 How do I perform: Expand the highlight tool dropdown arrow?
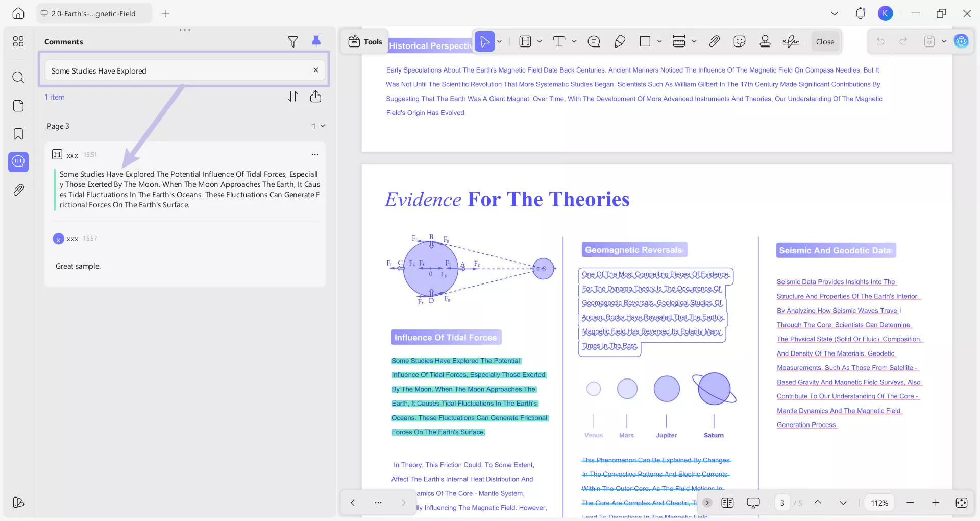(540, 42)
